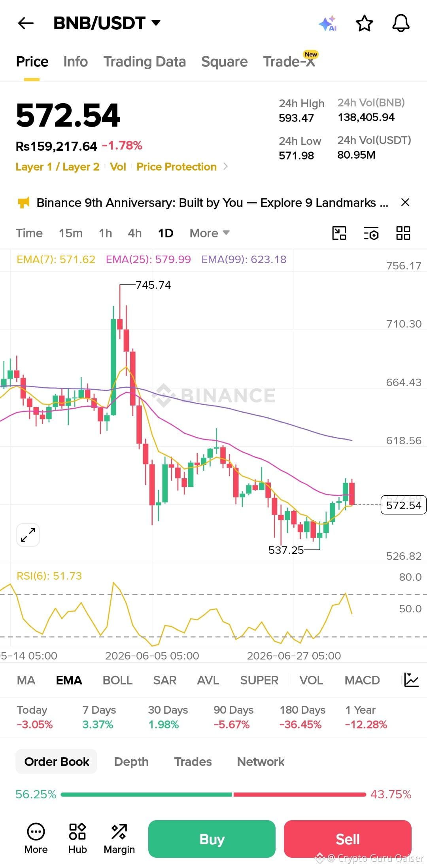Open the Trades tab
427x868 pixels.
pos(193,762)
